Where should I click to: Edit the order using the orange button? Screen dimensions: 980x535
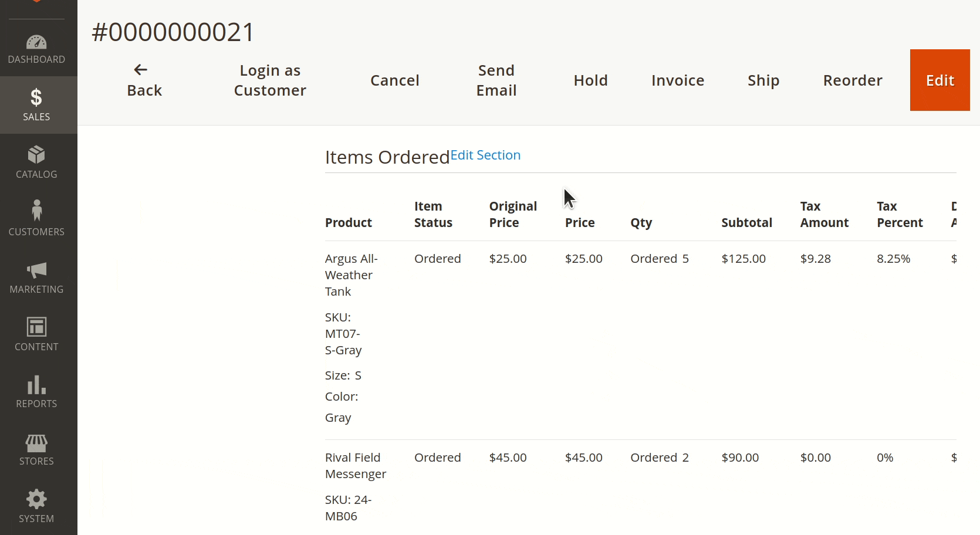[940, 80]
